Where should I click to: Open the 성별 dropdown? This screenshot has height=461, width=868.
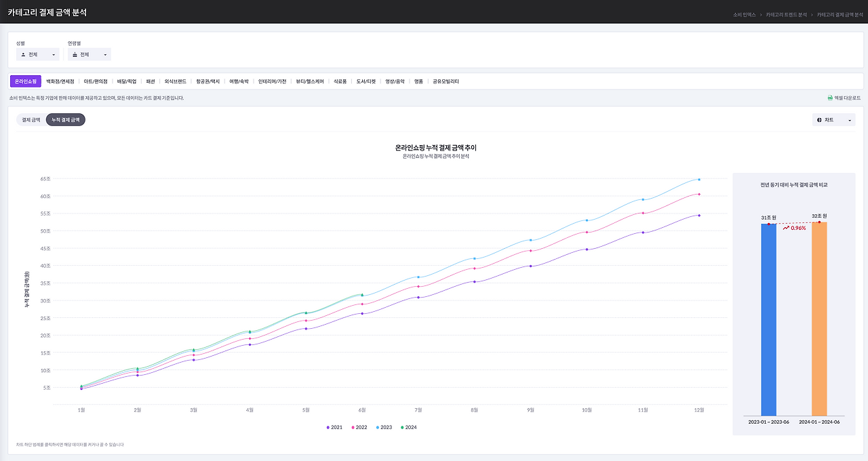coord(38,54)
